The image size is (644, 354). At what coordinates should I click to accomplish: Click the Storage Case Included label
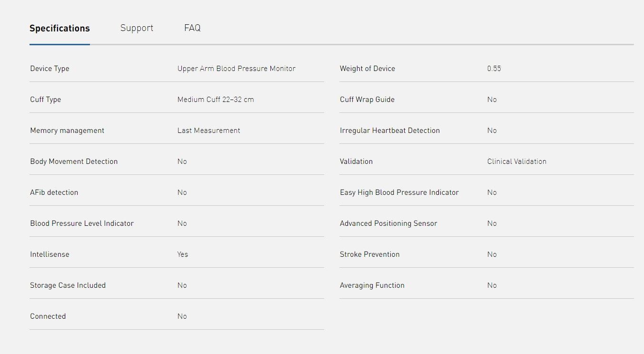click(x=68, y=285)
